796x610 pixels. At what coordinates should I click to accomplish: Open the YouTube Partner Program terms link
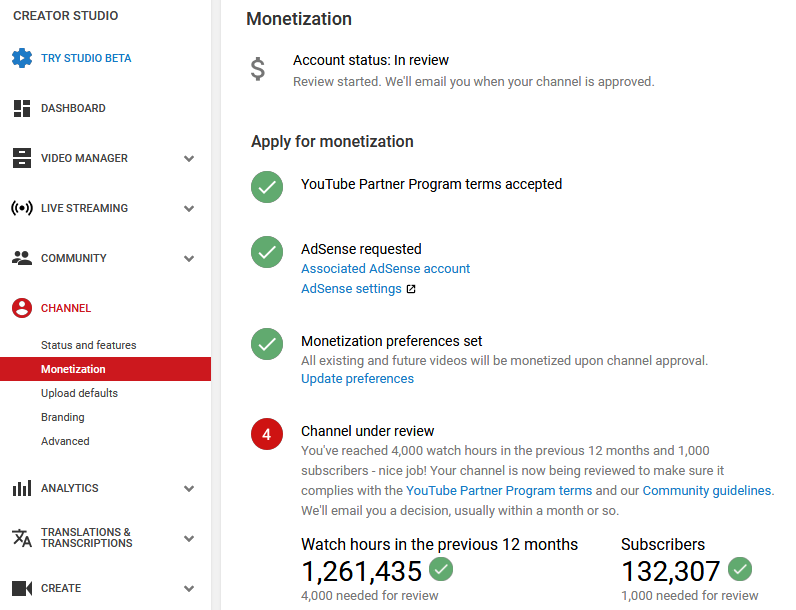(499, 491)
